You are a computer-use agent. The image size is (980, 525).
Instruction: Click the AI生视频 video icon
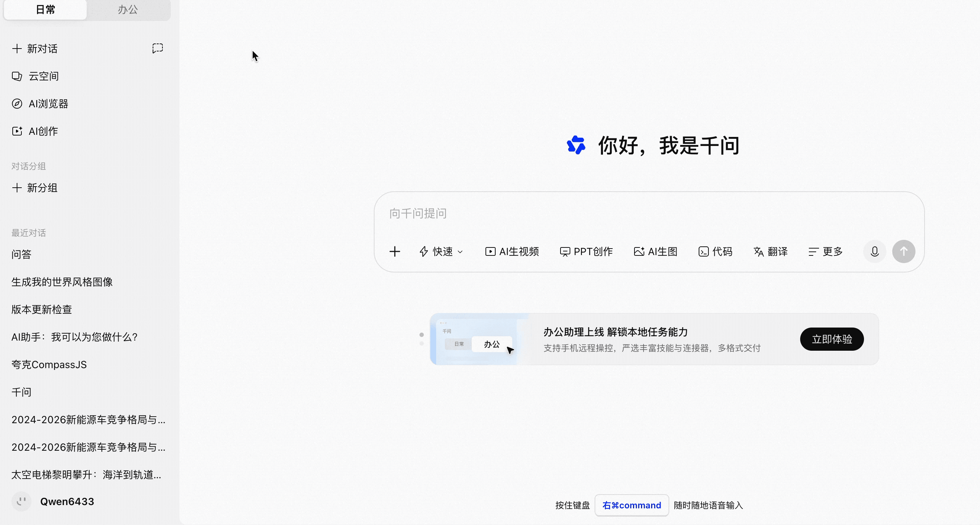click(490, 252)
